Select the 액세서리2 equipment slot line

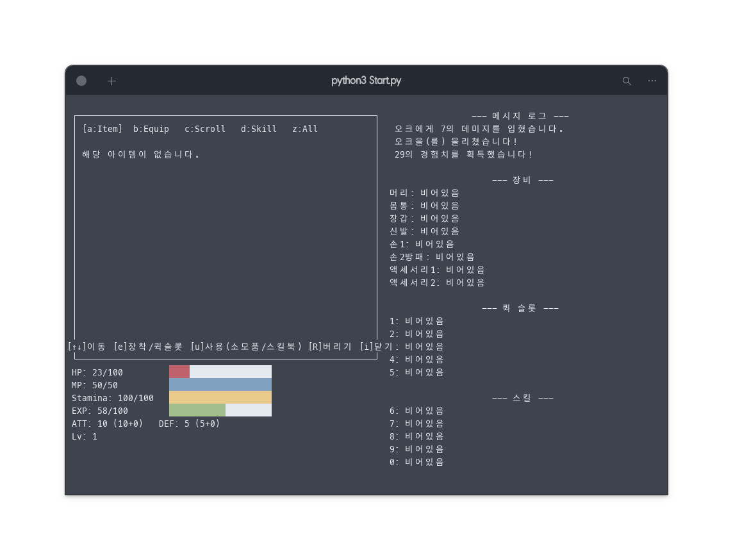[x=437, y=283]
